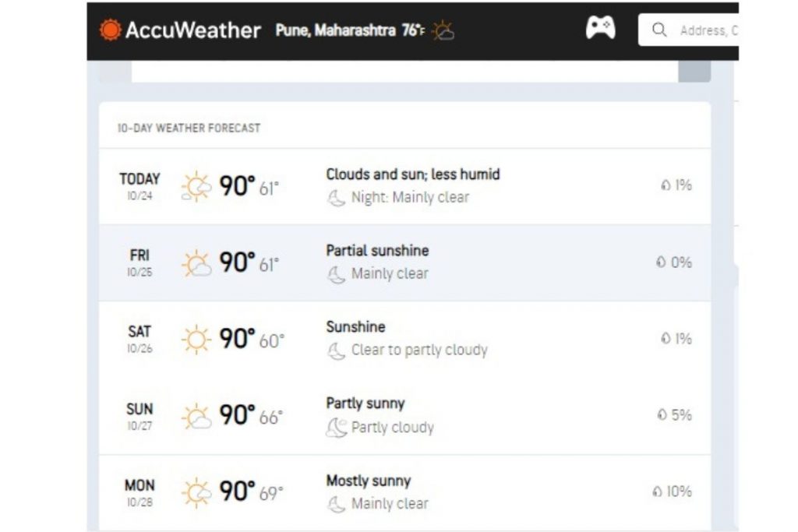Click Sunday's partly cloudy moon icon
Screen dimensions: 798x532
[x=336, y=428]
